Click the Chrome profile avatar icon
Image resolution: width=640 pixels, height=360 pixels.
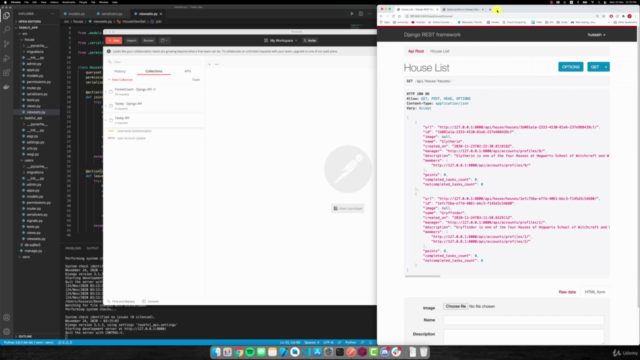629,16
